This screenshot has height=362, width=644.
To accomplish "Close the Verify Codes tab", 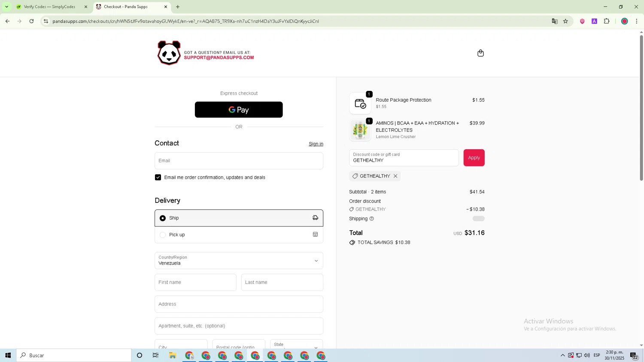I will click(85, 7).
